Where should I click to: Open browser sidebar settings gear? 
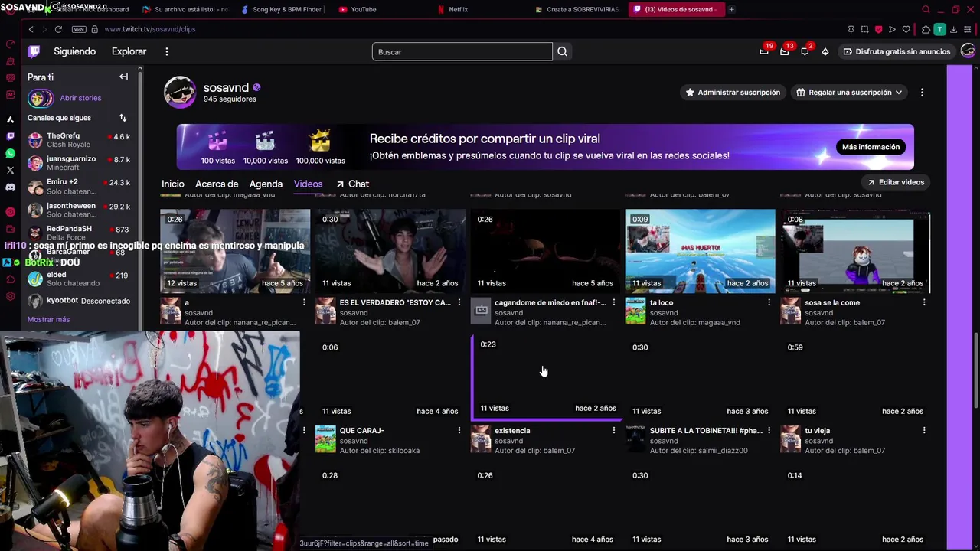point(10,296)
